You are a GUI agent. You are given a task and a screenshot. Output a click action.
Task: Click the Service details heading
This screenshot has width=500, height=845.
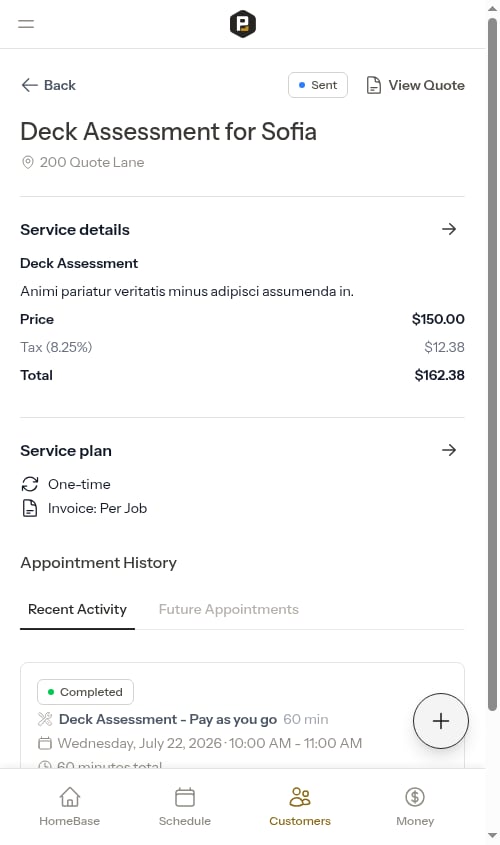point(75,230)
